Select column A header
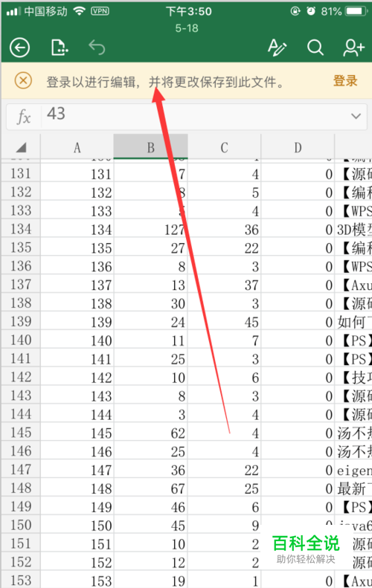The width and height of the screenshot is (372, 588). pyautogui.click(x=77, y=147)
